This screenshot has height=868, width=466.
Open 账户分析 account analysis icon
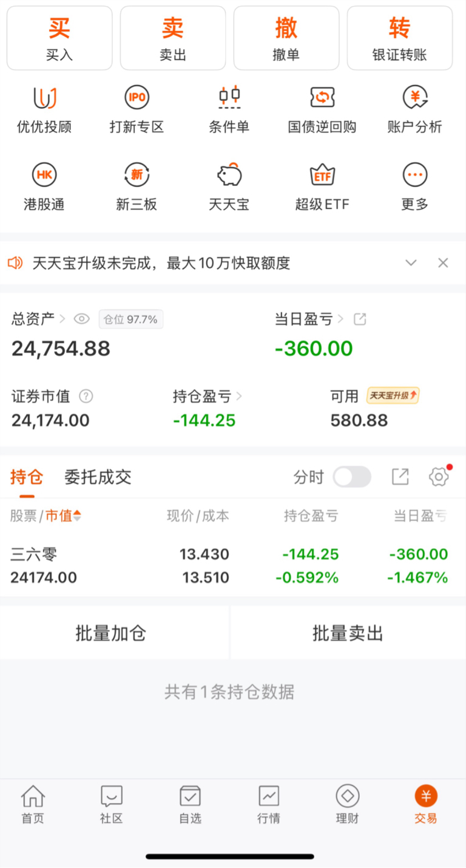[x=415, y=98]
